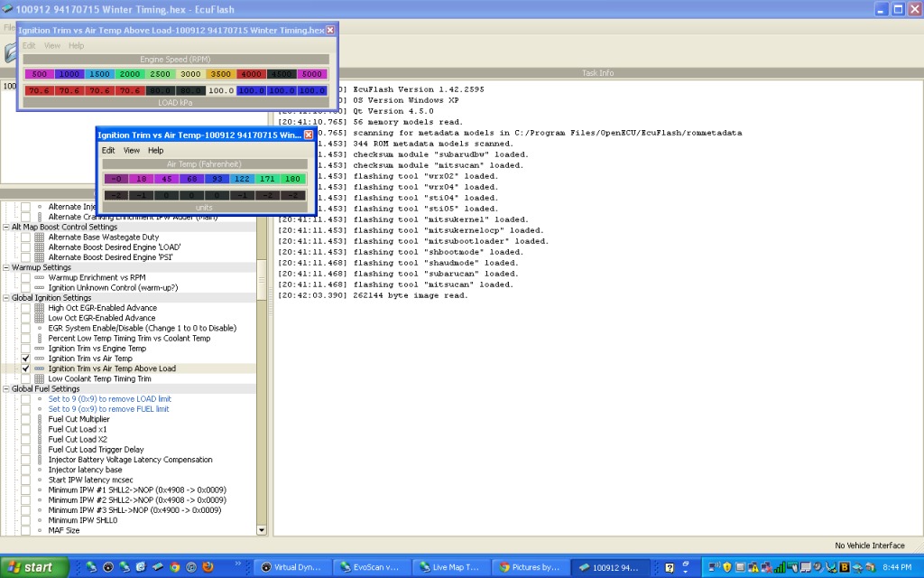Image resolution: width=924 pixels, height=578 pixels.
Task: Click grid icon next to Alternate Boost Desired Engine 'LOAD'
Action: tap(40, 247)
